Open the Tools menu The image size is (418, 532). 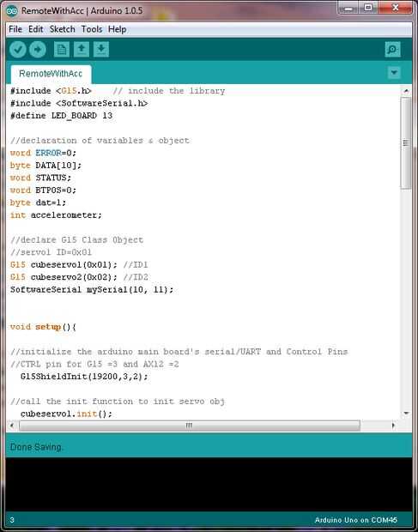point(92,29)
